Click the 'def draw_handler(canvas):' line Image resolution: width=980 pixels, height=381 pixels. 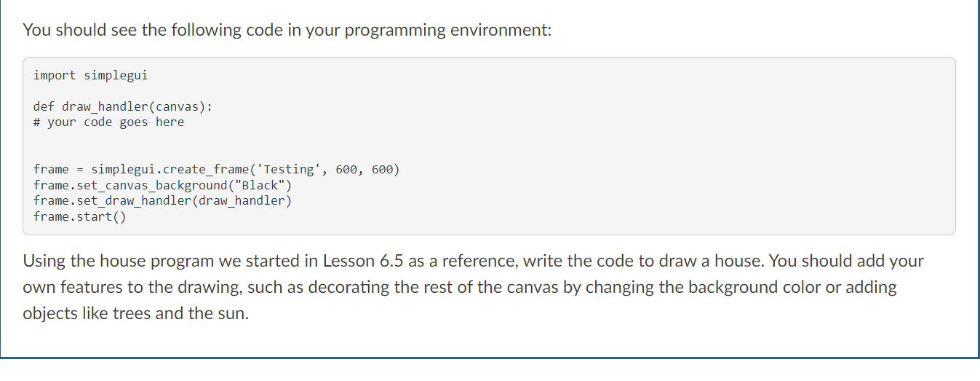[123, 106]
